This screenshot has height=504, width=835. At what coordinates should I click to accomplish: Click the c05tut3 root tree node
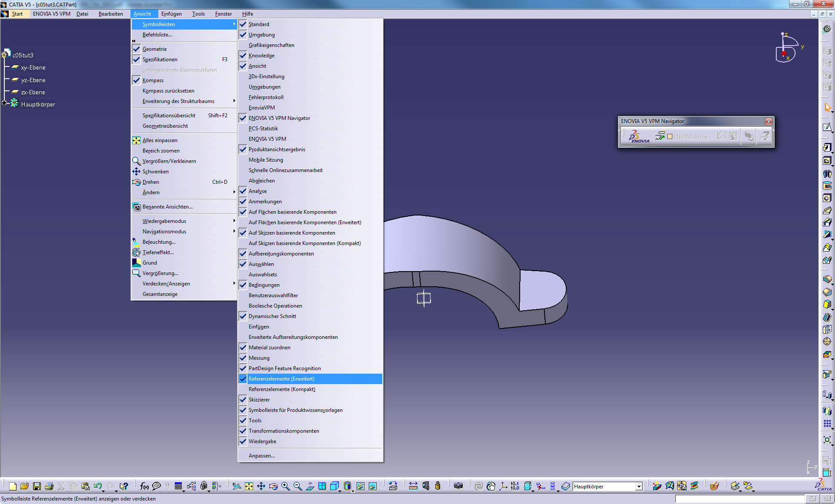pyautogui.click(x=23, y=55)
